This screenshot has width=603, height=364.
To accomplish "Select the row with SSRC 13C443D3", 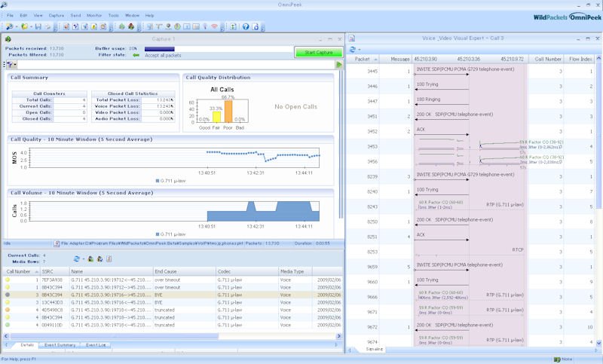I will click(x=173, y=302).
